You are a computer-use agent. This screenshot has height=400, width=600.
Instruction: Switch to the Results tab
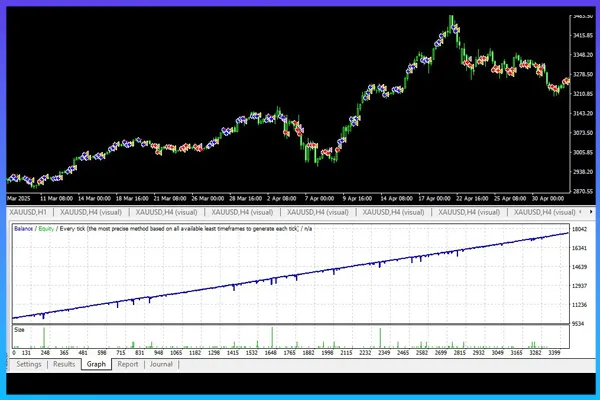(x=64, y=364)
